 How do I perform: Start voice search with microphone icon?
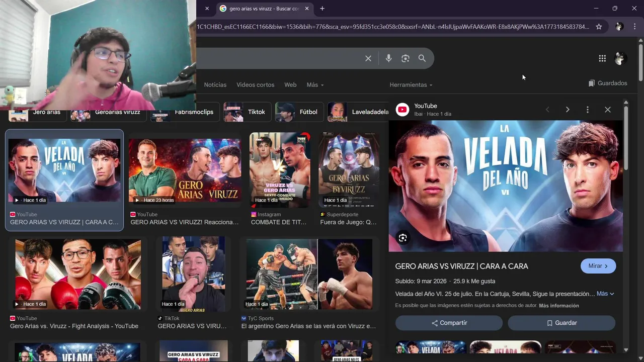388,58
